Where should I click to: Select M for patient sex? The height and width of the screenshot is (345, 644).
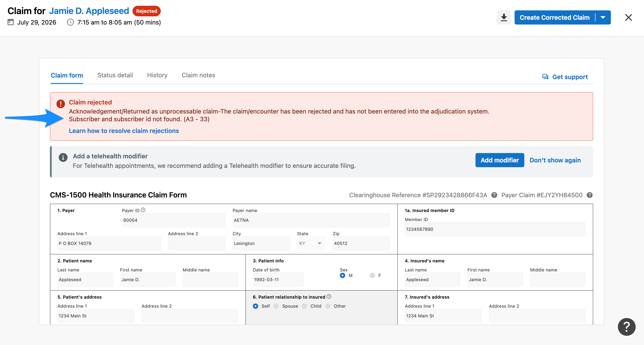(343, 275)
